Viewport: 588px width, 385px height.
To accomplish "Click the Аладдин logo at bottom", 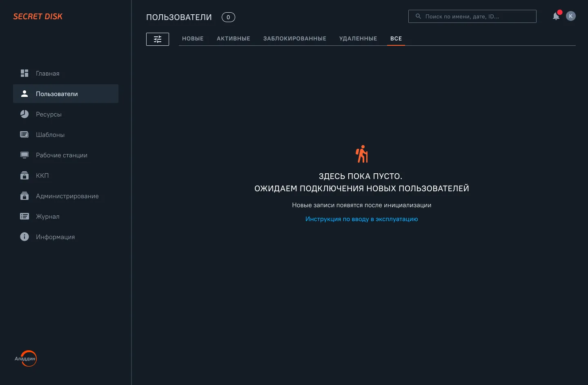I will tap(26, 358).
